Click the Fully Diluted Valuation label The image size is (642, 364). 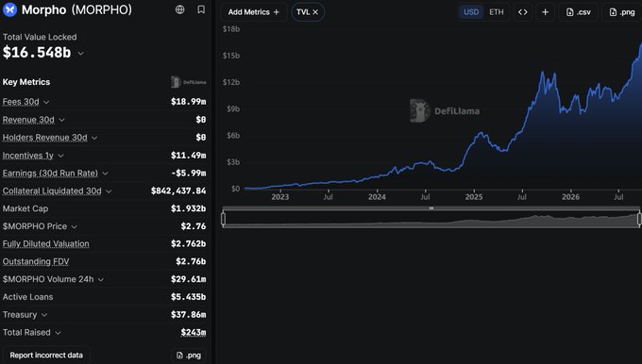pos(46,243)
